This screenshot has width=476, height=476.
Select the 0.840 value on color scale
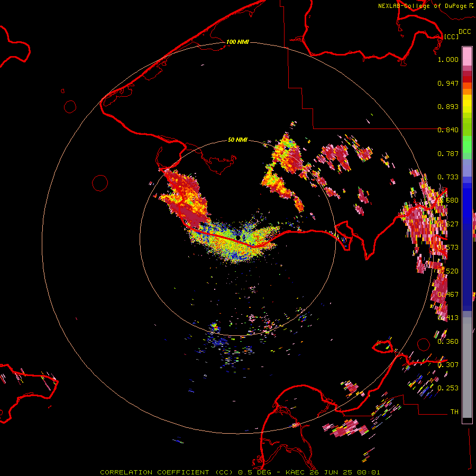(448, 130)
